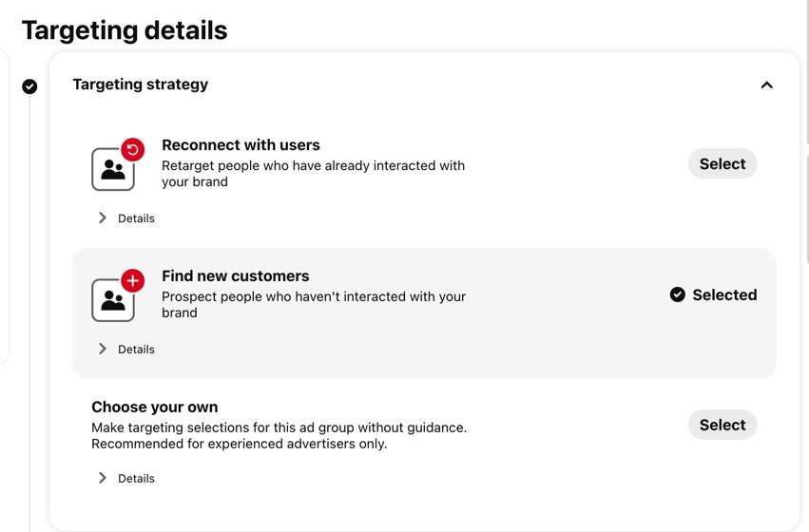Click the Targeting strategy section title
The width and height of the screenshot is (809, 532).
click(141, 84)
